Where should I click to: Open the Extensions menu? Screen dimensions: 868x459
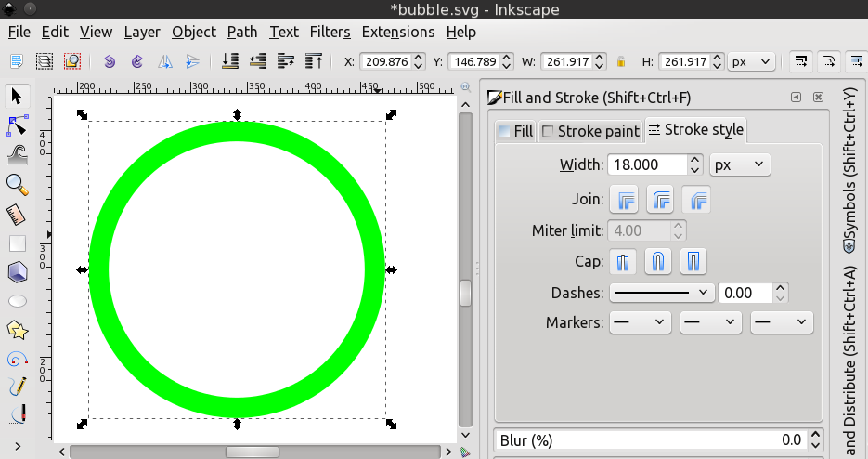coord(398,33)
